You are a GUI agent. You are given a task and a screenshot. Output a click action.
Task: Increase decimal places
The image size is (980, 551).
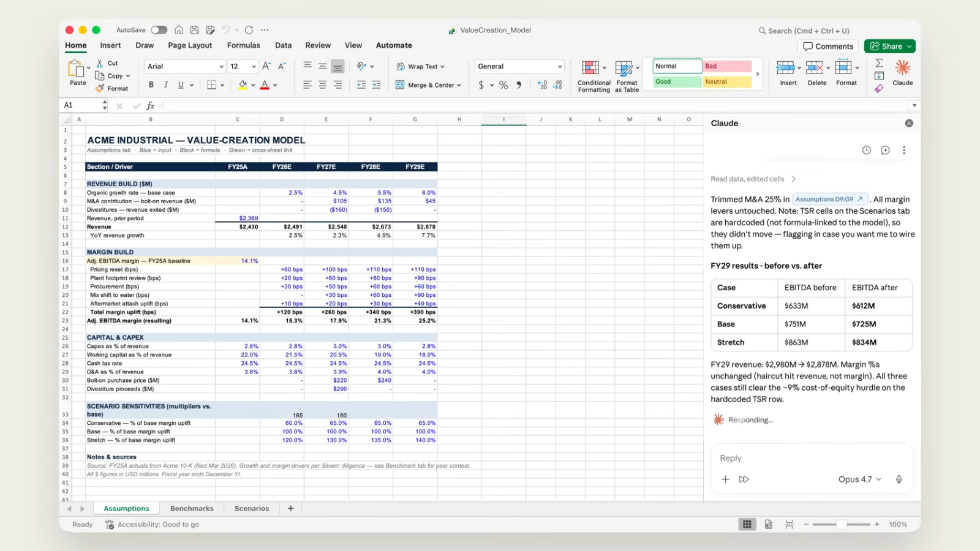[542, 85]
